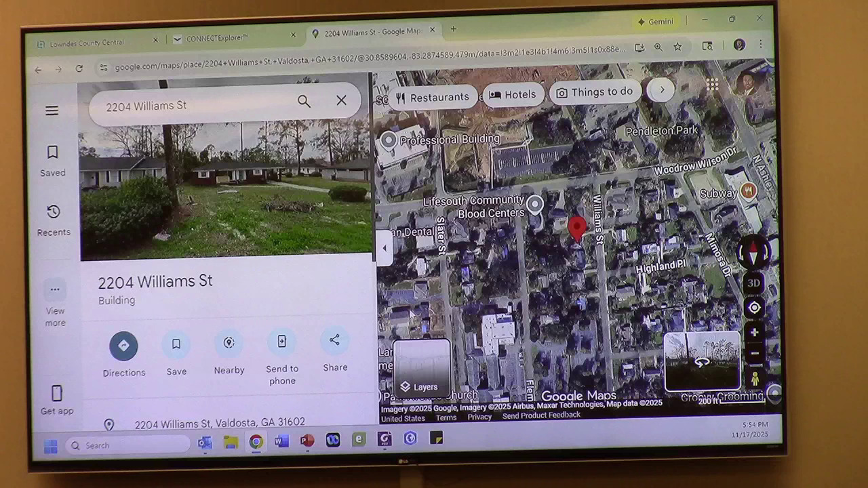
Task: Expand more search categories with the right chevron
Action: pyautogui.click(x=660, y=89)
